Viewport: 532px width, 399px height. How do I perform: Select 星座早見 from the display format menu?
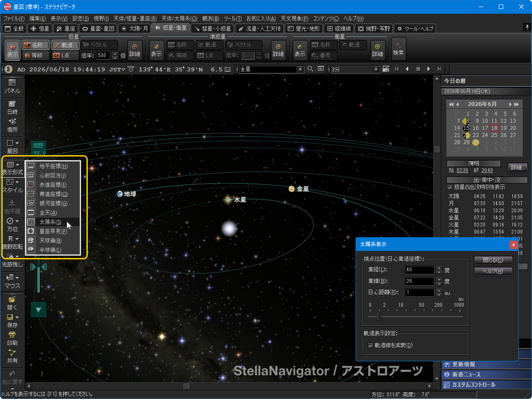[x=53, y=231]
